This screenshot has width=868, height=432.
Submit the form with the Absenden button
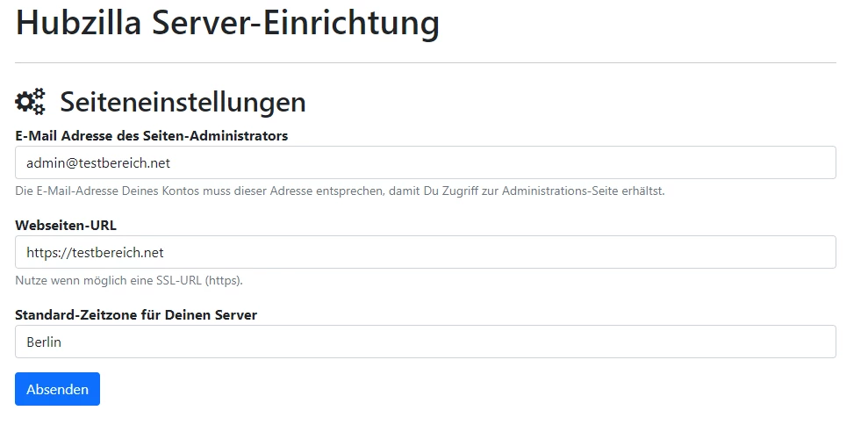(x=58, y=389)
